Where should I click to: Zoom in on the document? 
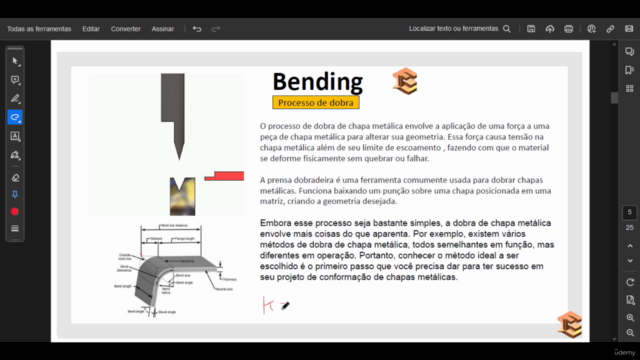630,318
